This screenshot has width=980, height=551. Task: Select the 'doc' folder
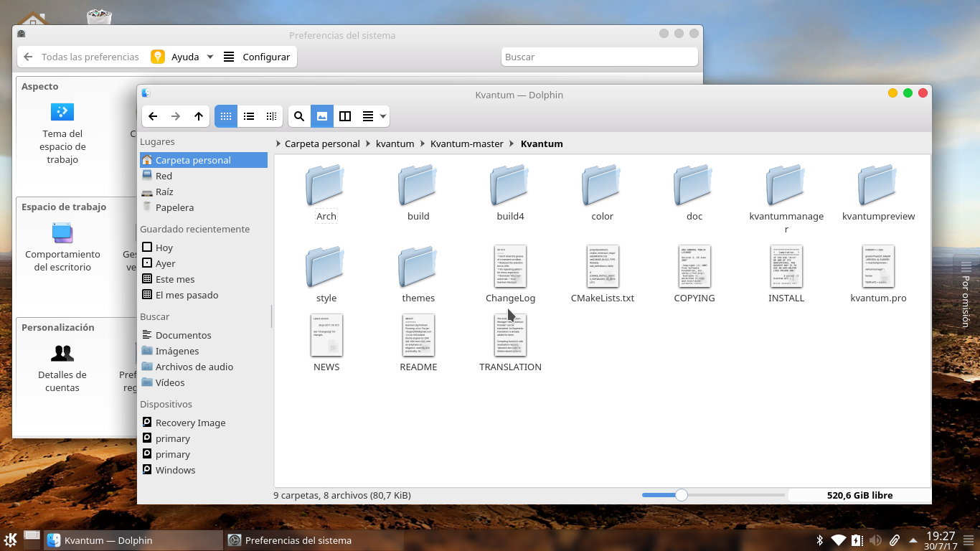694,192
